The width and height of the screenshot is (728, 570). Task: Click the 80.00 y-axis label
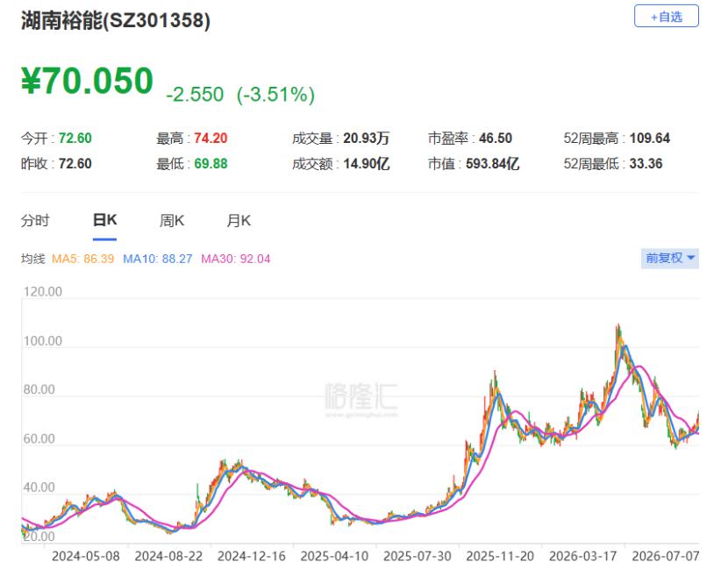point(39,390)
